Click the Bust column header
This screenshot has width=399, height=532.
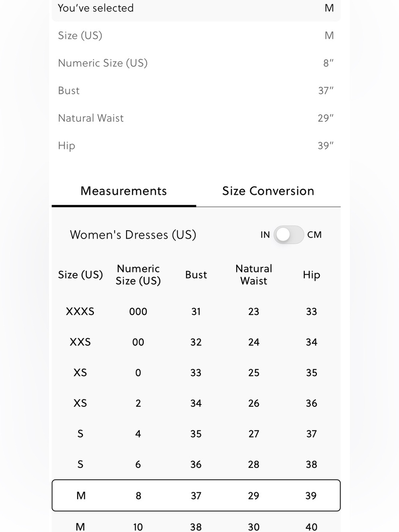click(196, 275)
